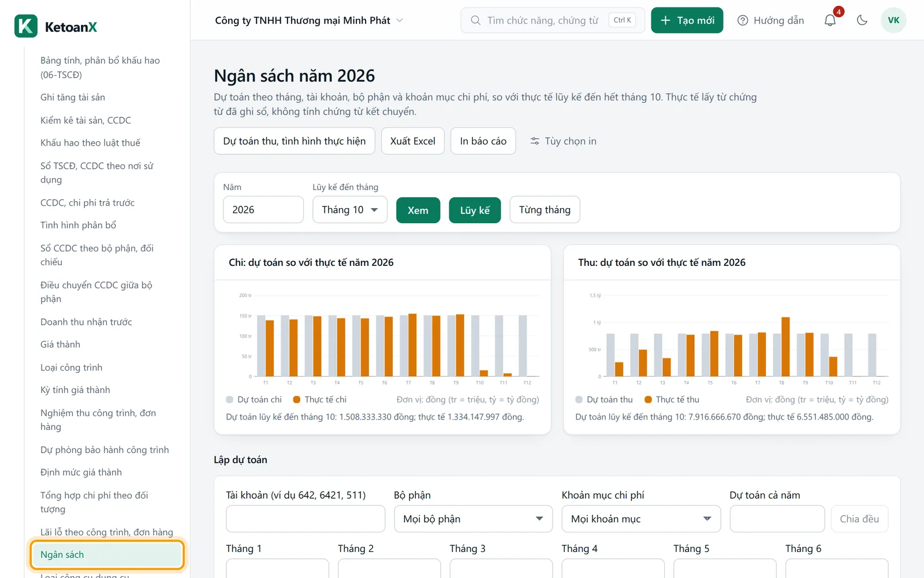The width and height of the screenshot is (924, 578).
Task: Open CCDC, chi phí trả trước
Action: pos(87,203)
